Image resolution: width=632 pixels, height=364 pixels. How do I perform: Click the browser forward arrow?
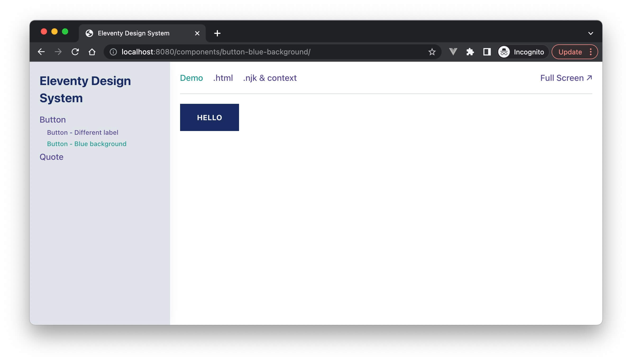tap(58, 52)
